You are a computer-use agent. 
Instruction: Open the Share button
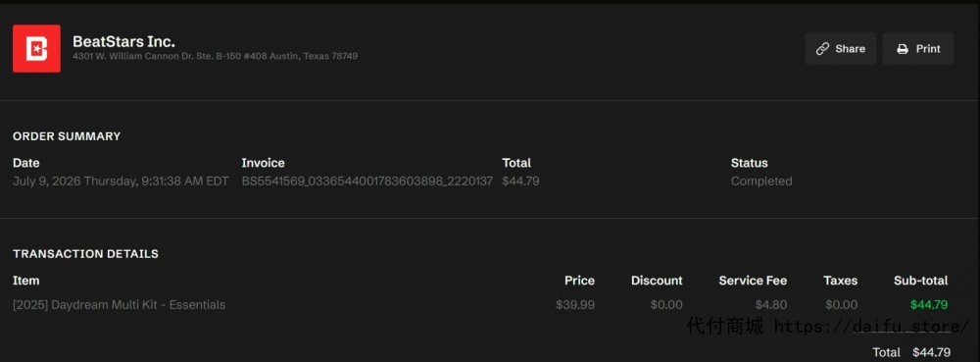[x=841, y=49]
